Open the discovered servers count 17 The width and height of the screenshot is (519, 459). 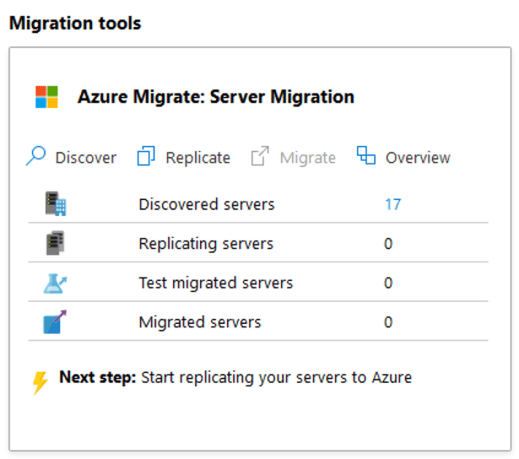click(x=393, y=204)
